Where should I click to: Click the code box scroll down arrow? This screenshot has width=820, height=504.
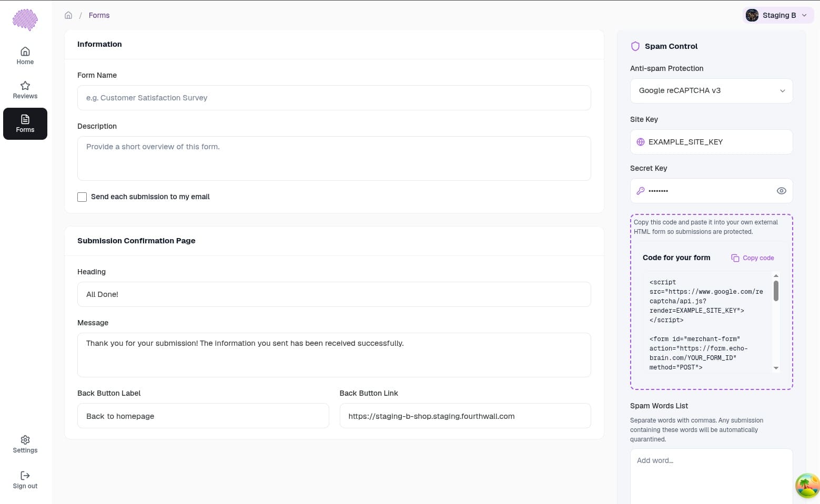pyautogui.click(x=776, y=368)
